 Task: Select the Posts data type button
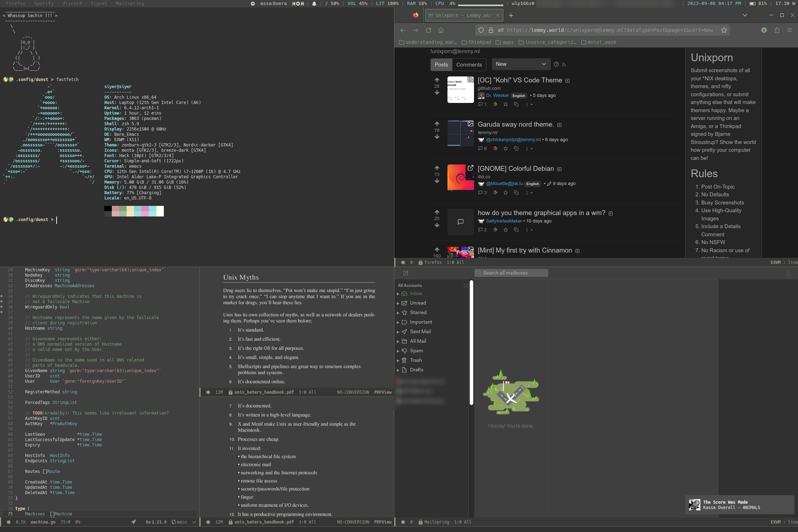[441, 65]
